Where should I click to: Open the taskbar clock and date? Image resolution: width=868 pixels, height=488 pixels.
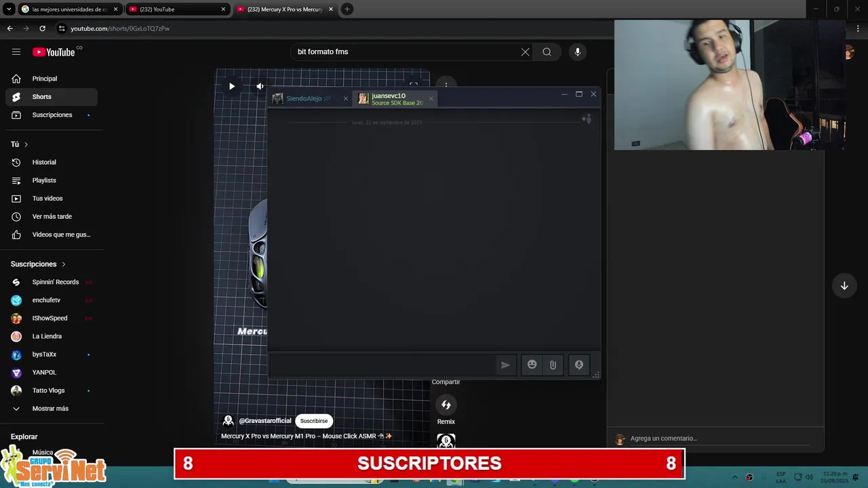coord(834,477)
